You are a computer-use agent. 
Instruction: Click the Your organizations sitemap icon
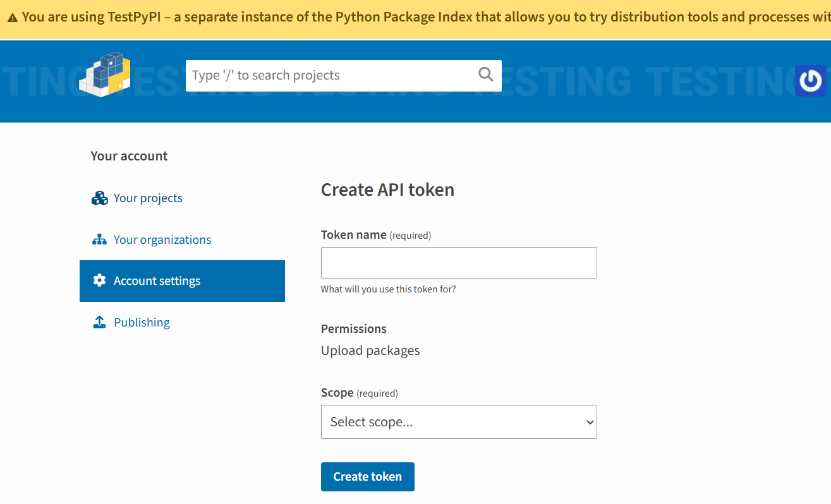click(99, 239)
